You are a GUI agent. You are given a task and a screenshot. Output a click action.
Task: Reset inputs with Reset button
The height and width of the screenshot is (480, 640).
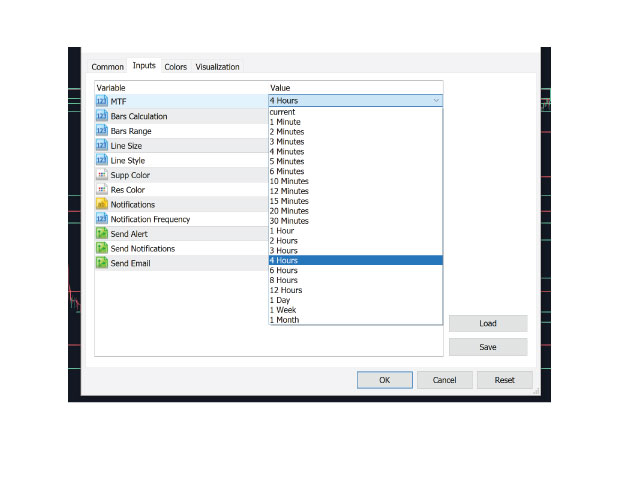(504, 380)
